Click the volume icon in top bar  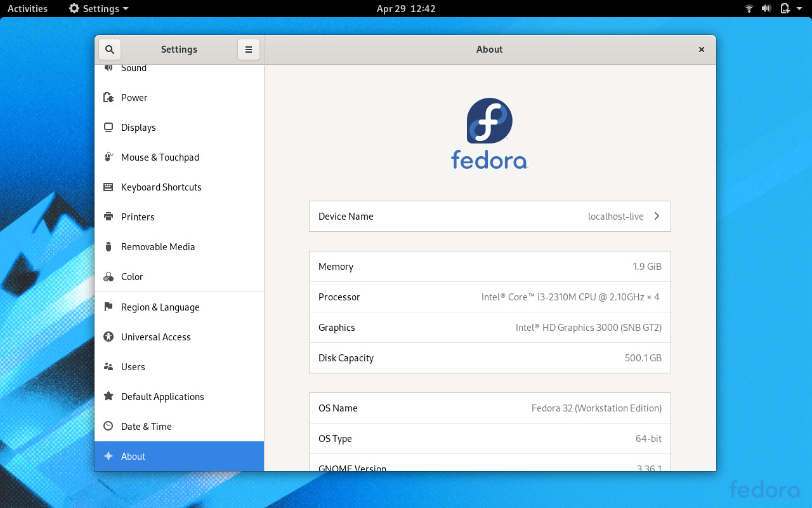tap(766, 9)
